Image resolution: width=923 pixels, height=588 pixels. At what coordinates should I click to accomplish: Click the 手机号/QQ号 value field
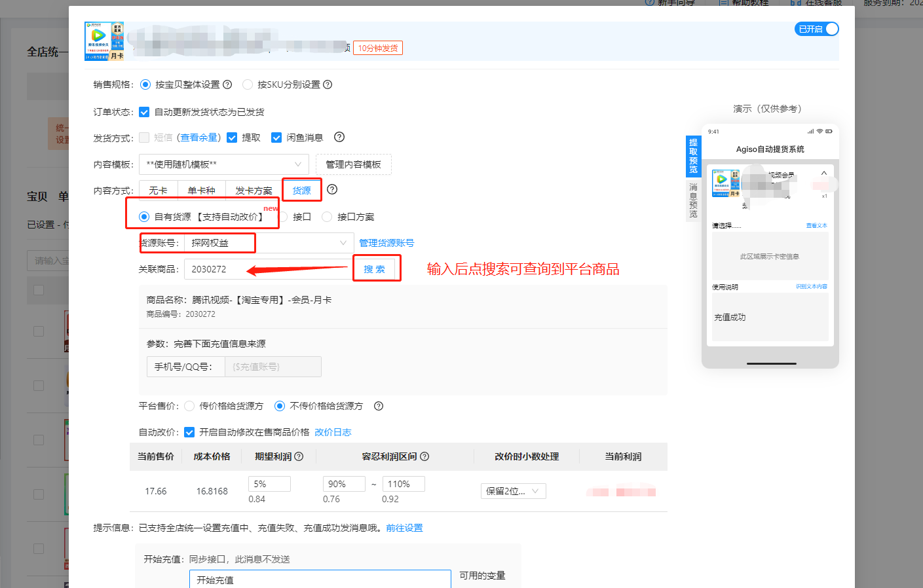click(x=273, y=367)
